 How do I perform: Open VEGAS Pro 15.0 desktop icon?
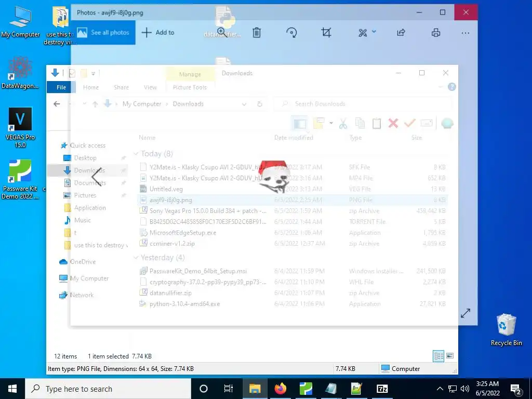pos(20,128)
